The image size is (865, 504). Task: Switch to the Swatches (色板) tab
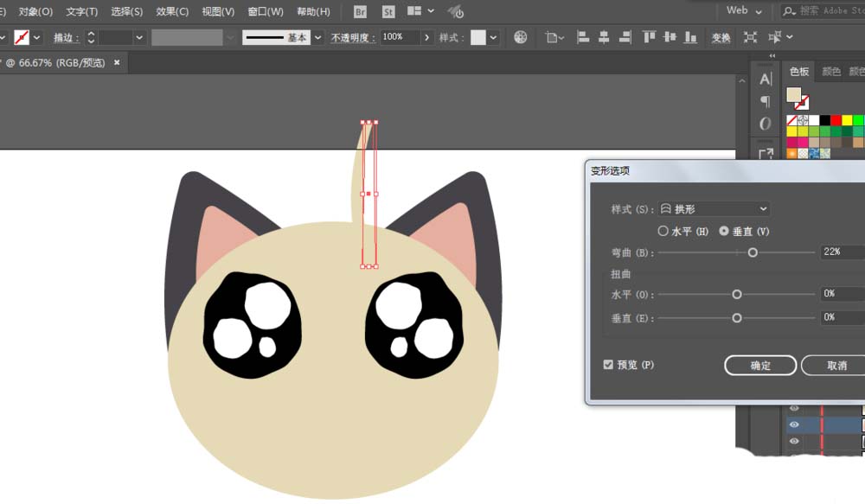tap(798, 71)
